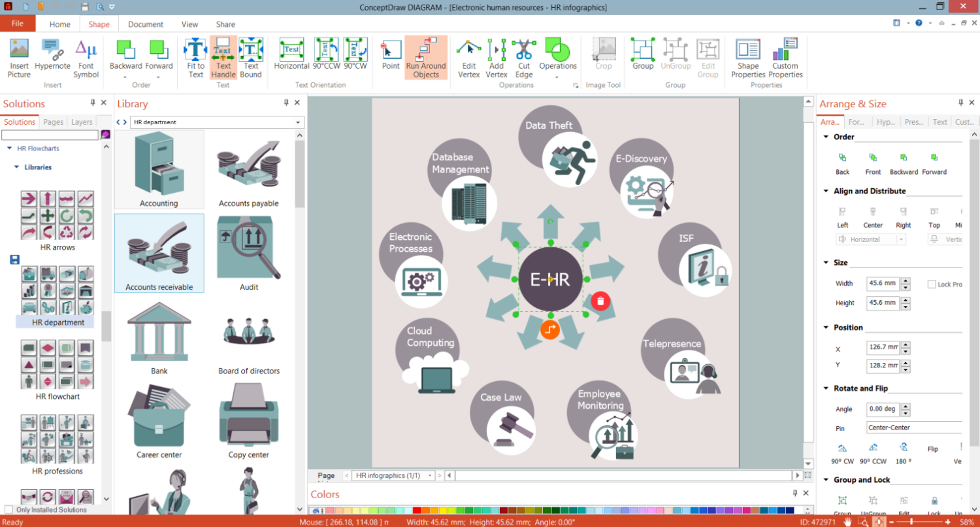Collapse the Rotate and Flip section

pyautogui.click(x=826, y=388)
